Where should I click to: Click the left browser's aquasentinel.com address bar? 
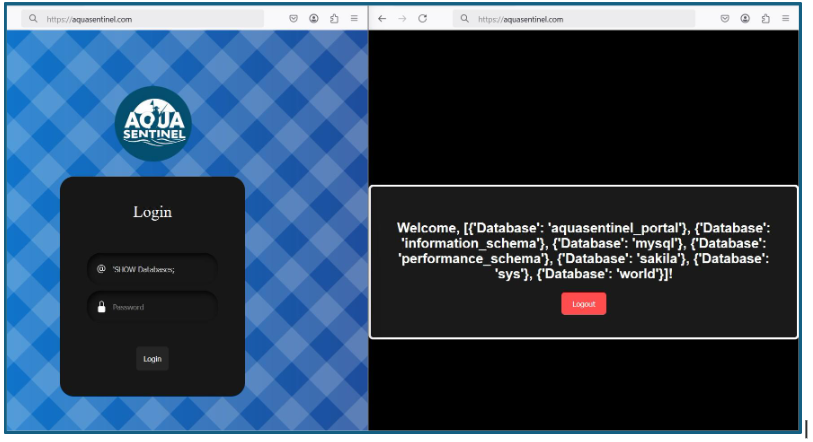[150, 19]
